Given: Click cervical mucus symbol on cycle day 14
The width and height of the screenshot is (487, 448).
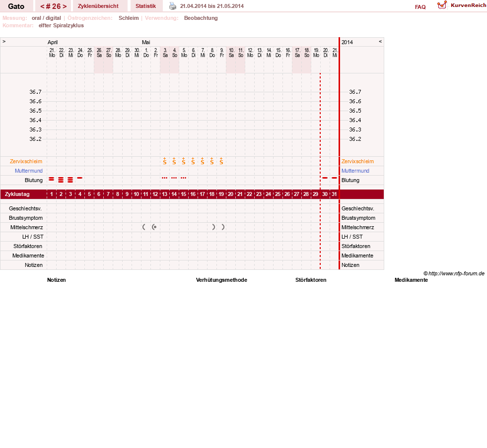Looking at the screenshot, I should click(x=174, y=161).
